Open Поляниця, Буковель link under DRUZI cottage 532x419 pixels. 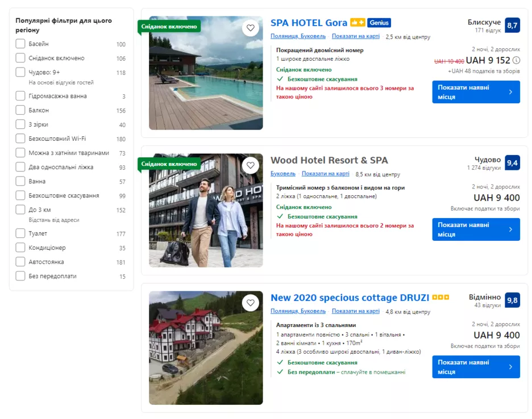point(298,311)
